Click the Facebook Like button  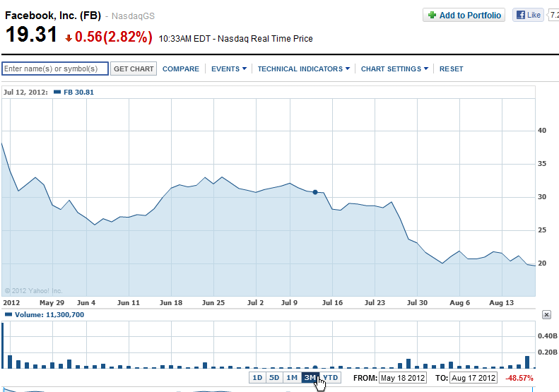527,15
